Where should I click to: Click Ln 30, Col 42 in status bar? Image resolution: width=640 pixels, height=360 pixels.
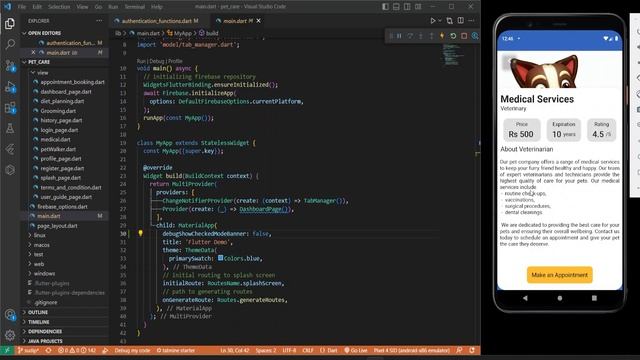[x=235, y=350]
